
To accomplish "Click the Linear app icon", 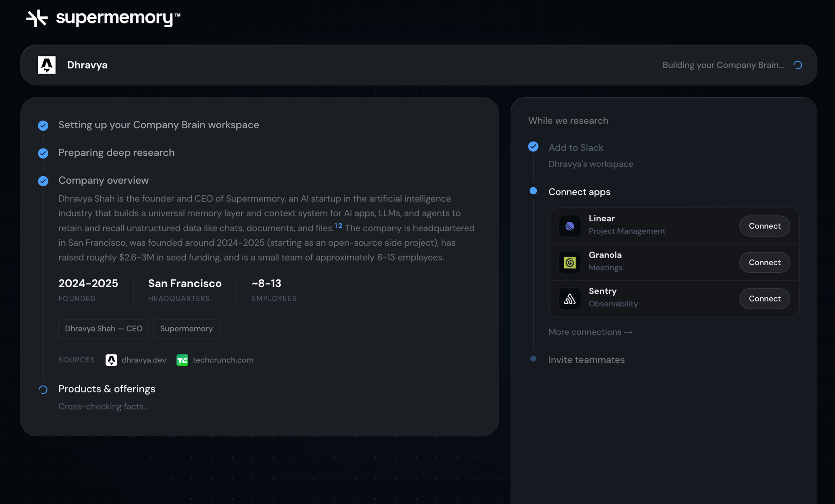I will click(570, 226).
